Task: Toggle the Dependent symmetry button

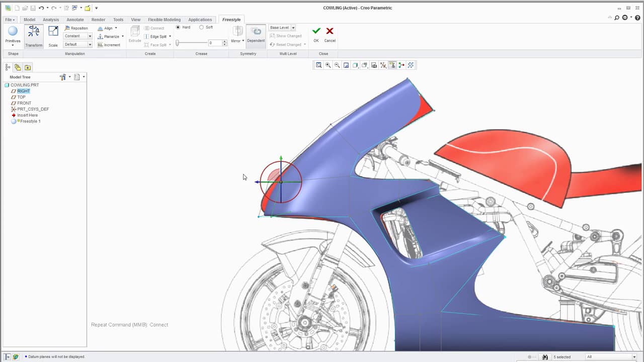Action: (x=256, y=34)
